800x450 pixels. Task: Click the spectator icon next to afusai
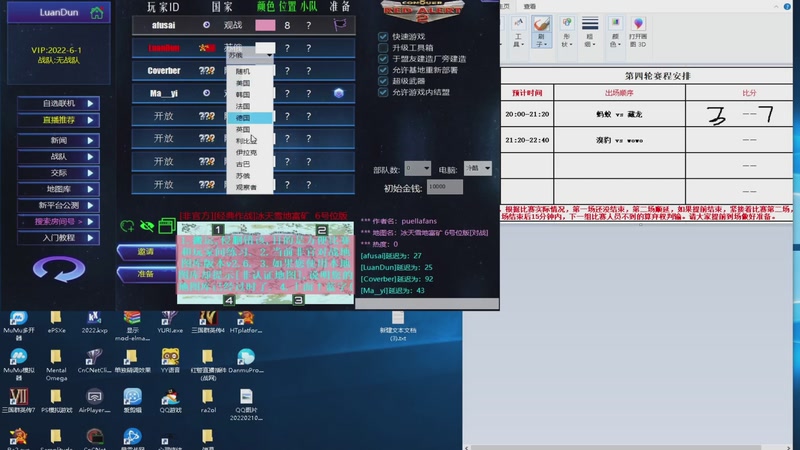click(x=206, y=25)
